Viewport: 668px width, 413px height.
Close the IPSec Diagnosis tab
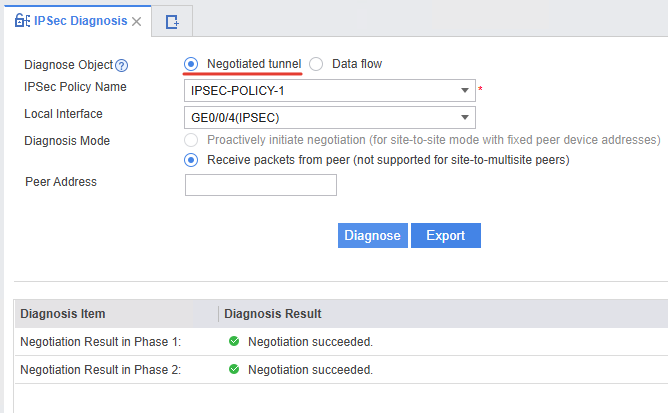tap(136, 21)
